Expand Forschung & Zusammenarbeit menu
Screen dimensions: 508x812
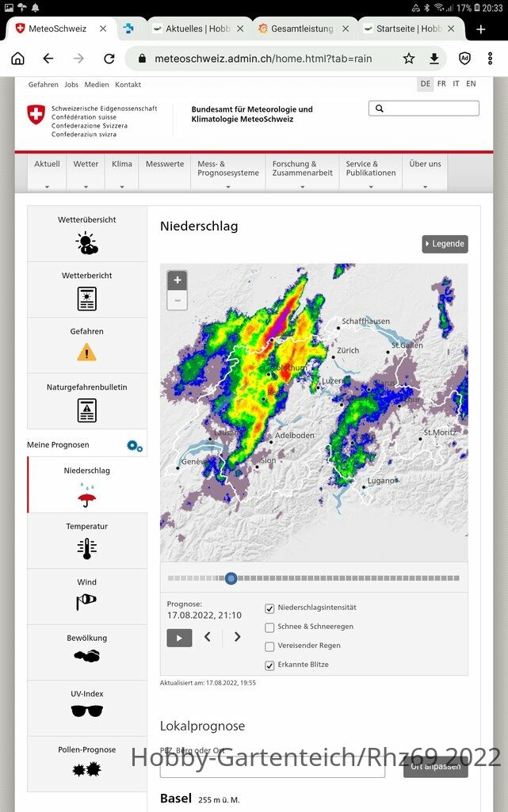pos(303,173)
